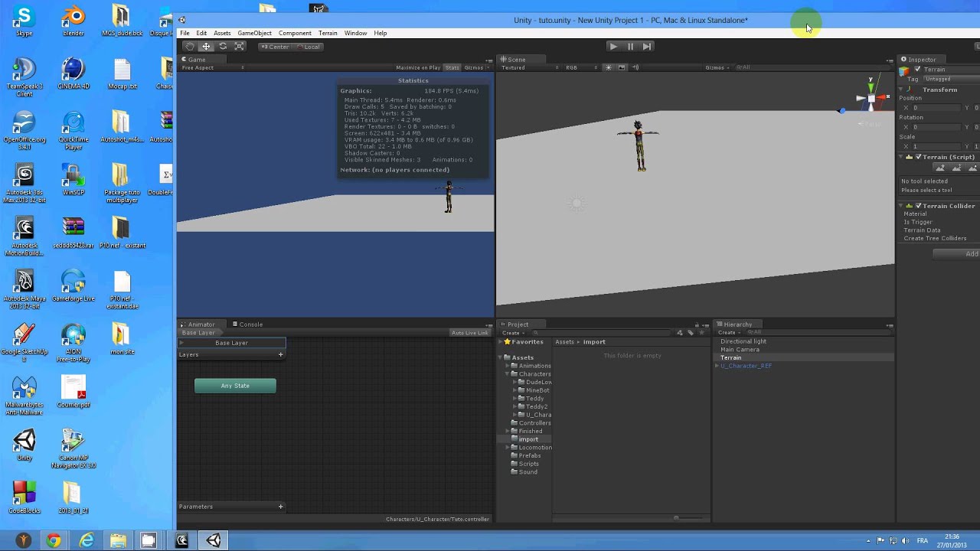Toggle Maximize on Play in Game view
This screenshot has height=551, width=980.
click(418, 67)
